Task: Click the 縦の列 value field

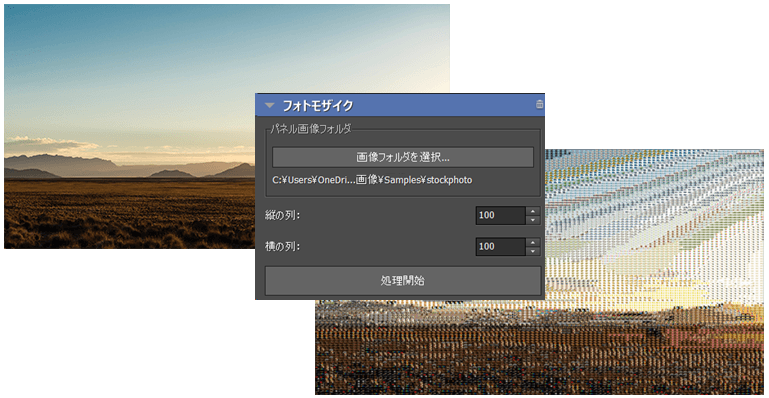Action: point(501,216)
